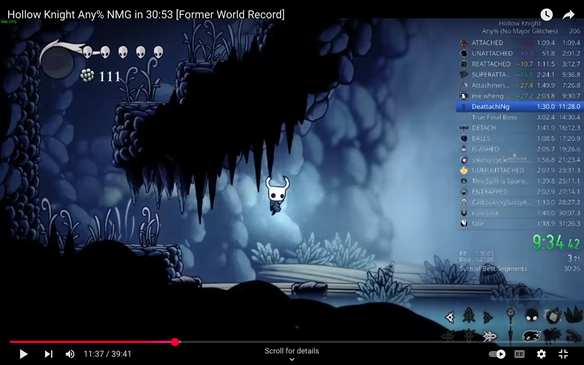The height and width of the screenshot is (365, 584).
Task: Click the fate split name
Action: [x=477, y=223]
